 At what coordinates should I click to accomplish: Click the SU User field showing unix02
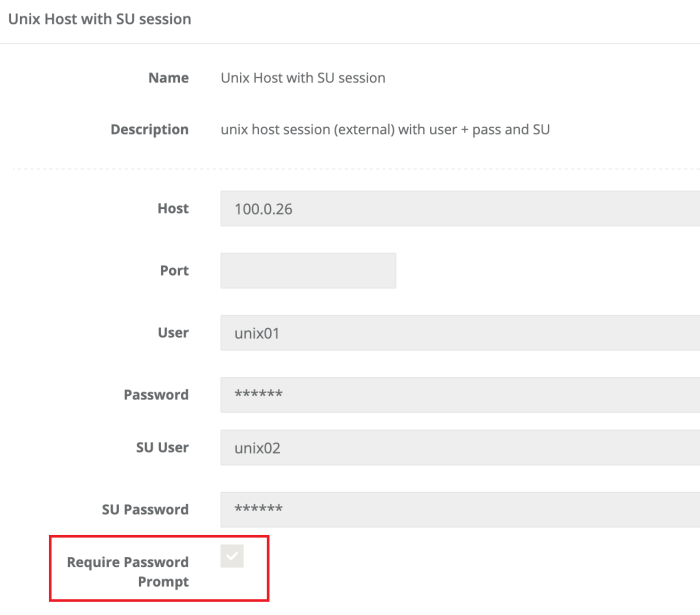coord(460,447)
